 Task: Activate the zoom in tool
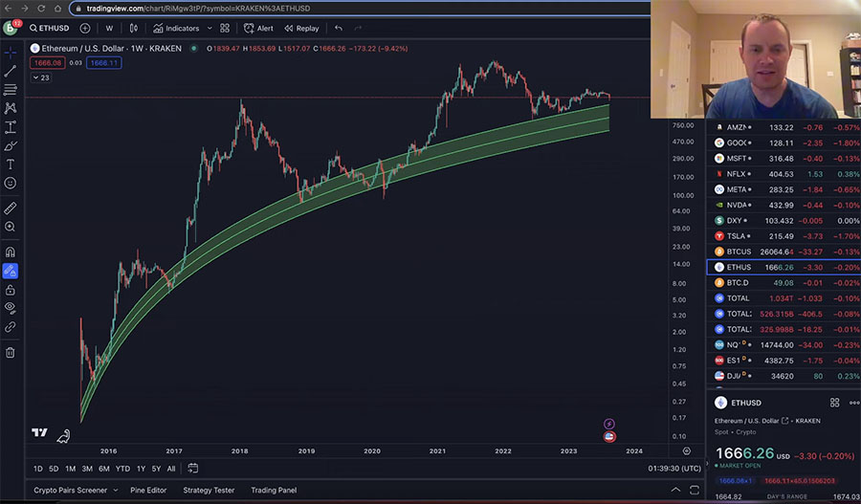click(x=11, y=227)
